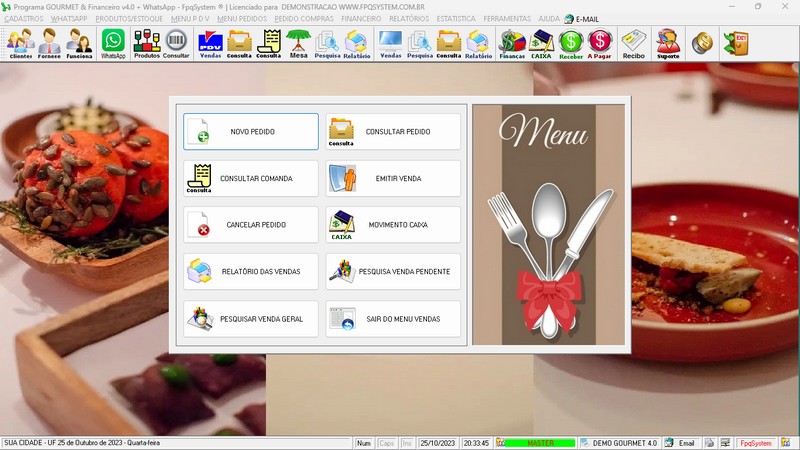The width and height of the screenshot is (800, 450).
Task: Click the Consulta folder icon beside PDV Vendas
Action: pos(239,44)
